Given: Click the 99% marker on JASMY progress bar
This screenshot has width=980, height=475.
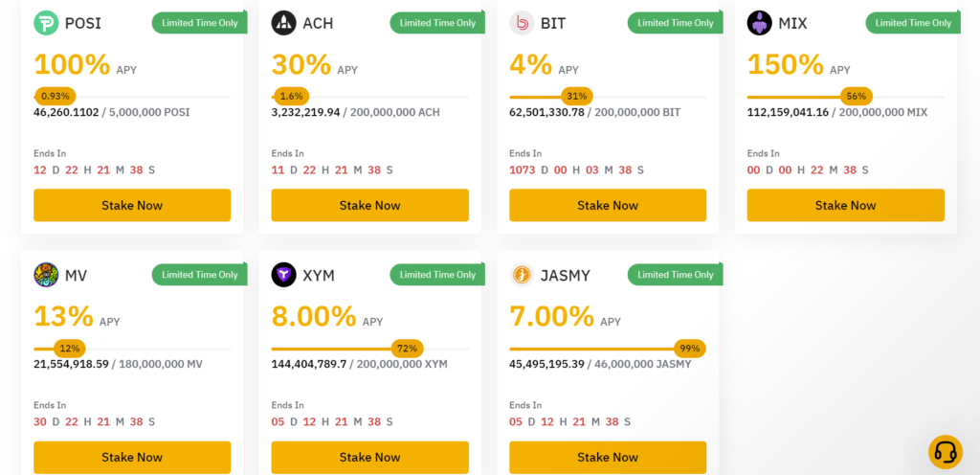Looking at the screenshot, I should [687, 349].
